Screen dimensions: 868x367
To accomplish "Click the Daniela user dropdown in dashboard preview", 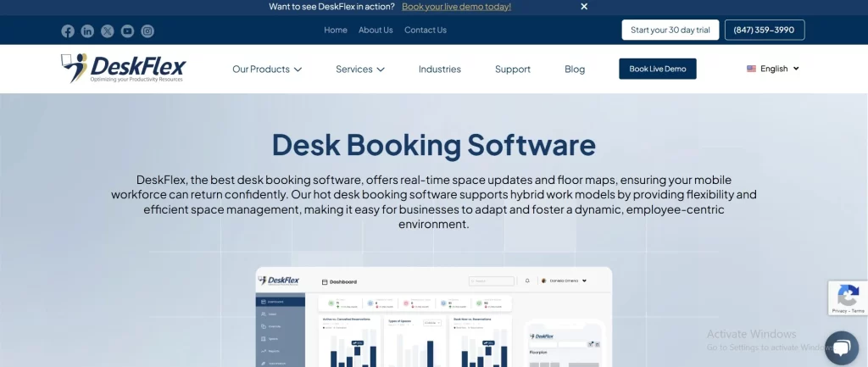I will coord(564,281).
